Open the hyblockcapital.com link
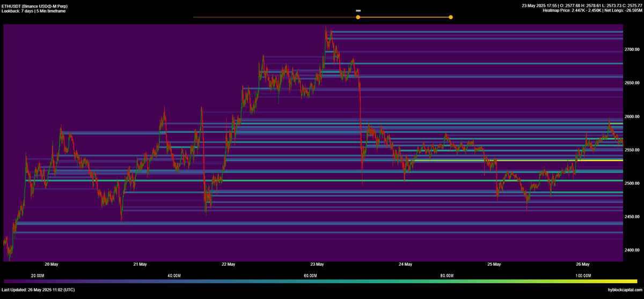The image size is (644, 299). click(x=624, y=290)
